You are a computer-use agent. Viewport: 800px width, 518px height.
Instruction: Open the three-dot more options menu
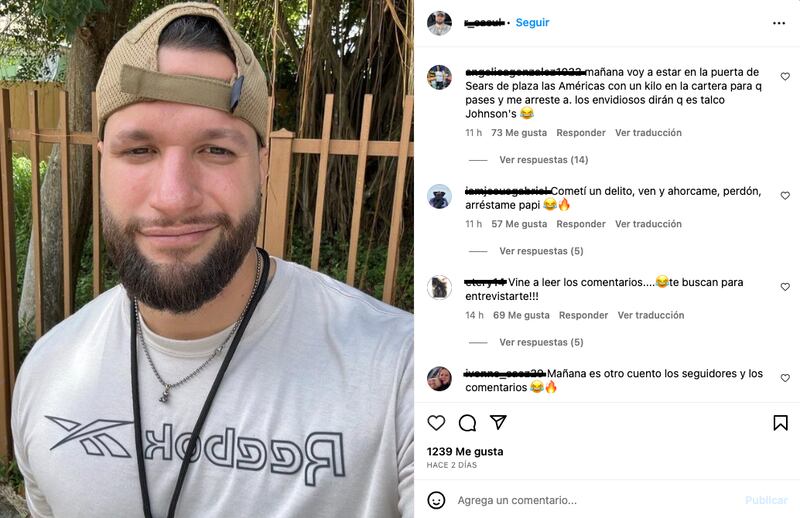[x=779, y=23]
